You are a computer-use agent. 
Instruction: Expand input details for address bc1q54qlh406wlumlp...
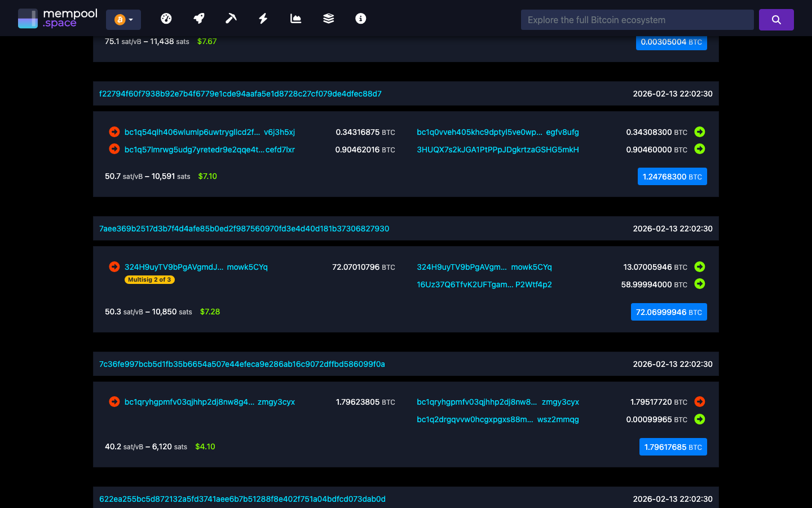pyautogui.click(x=114, y=132)
